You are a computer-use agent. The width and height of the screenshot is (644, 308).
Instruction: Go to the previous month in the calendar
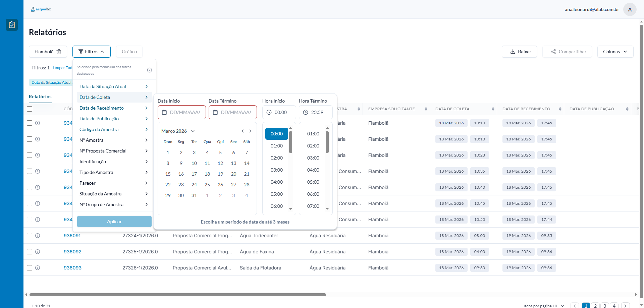point(243,131)
